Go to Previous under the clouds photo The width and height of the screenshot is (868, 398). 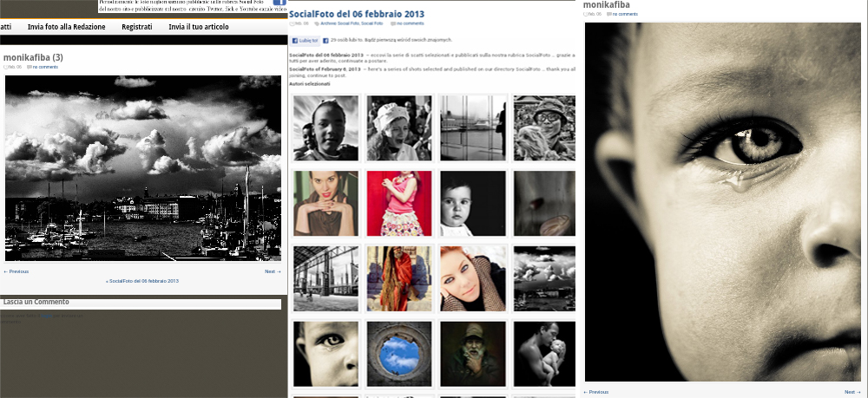(x=16, y=271)
